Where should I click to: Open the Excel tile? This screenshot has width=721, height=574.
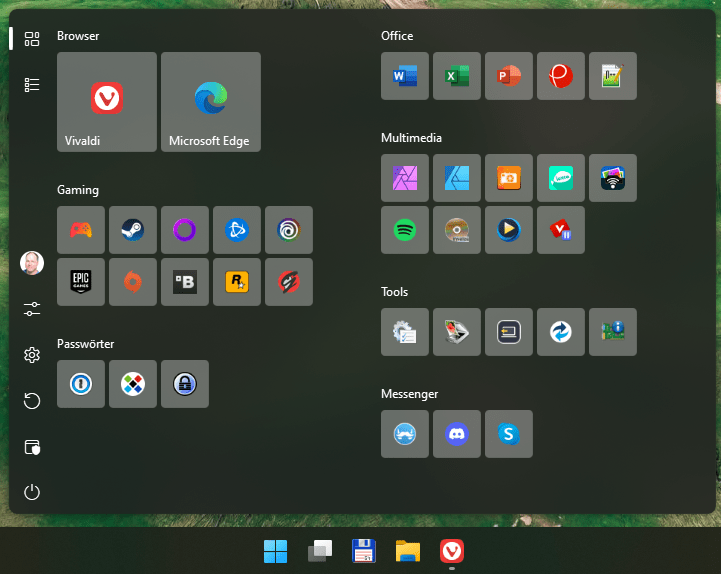point(457,76)
